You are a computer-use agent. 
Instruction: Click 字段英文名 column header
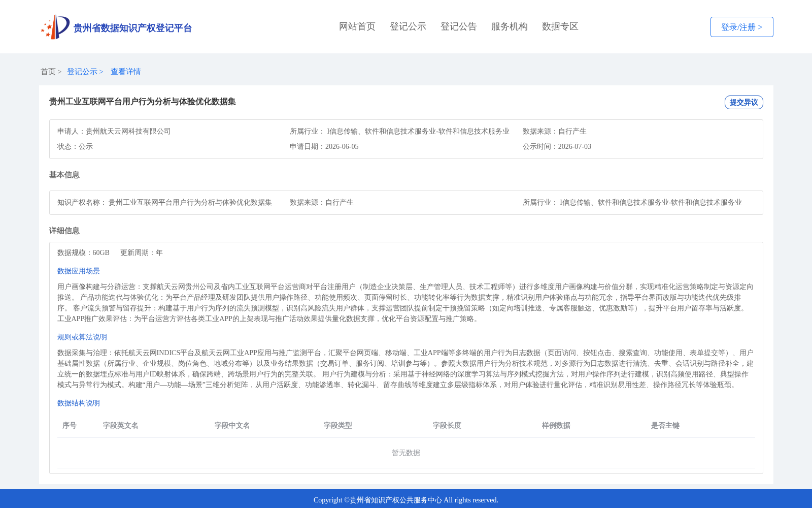[121, 425]
